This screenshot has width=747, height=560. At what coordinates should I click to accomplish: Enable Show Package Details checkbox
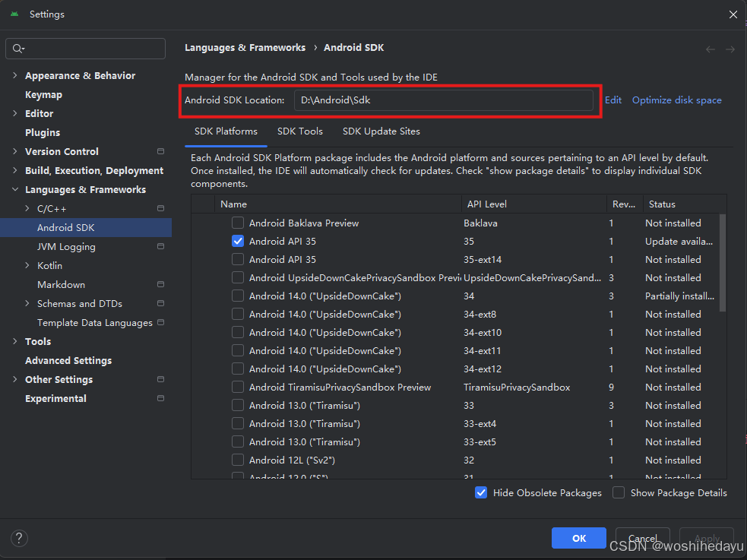click(619, 493)
